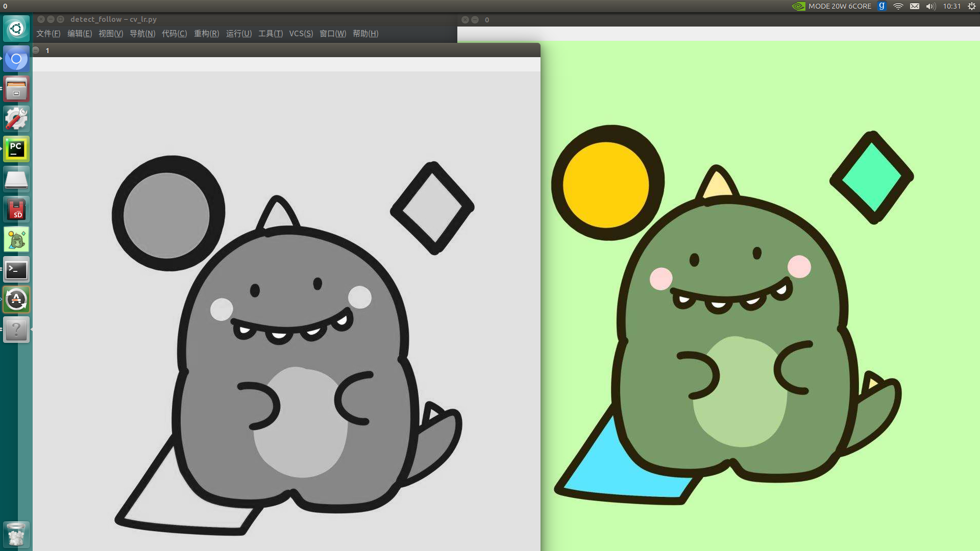The height and width of the screenshot is (551, 980).
Task: Click the clock showing 10:31
Action: tap(951, 6)
